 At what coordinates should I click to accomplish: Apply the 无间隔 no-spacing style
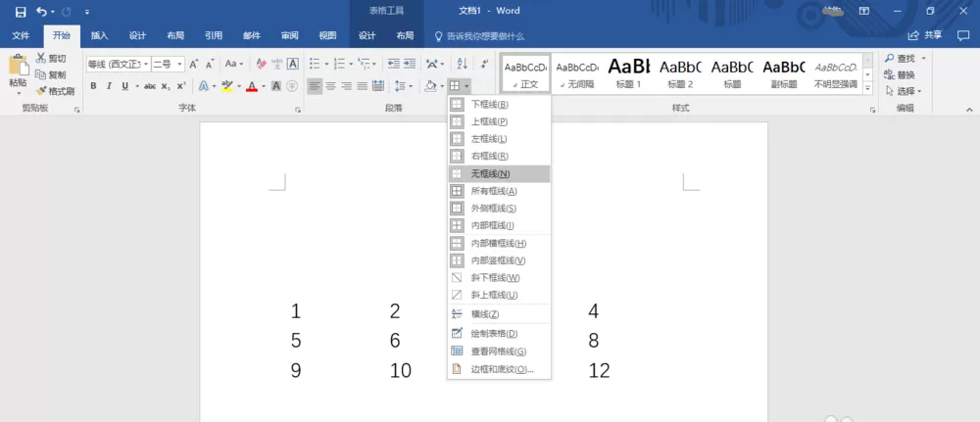[x=577, y=73]
